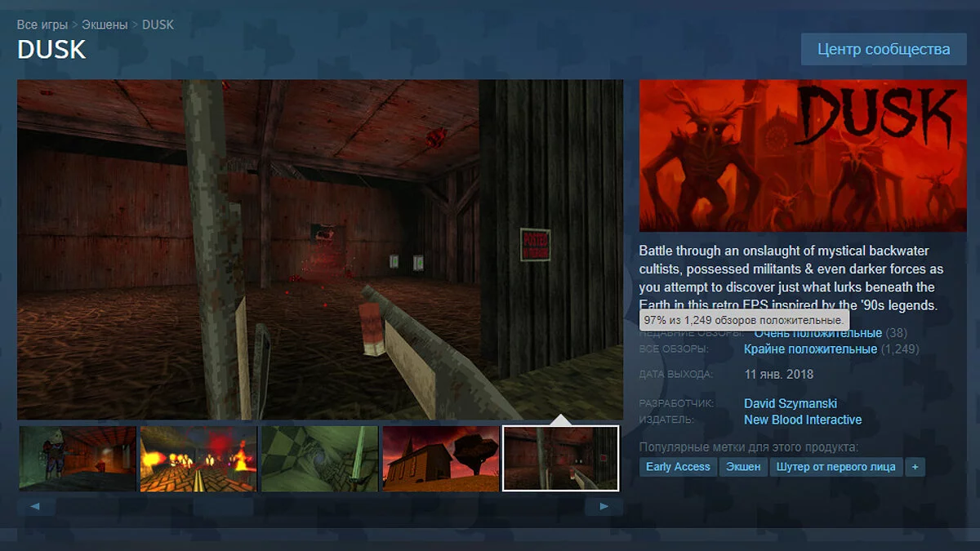Select the Early Access tag
This screenshot has height=551, width=980.
pyautogui.click(x=678, y=467)
